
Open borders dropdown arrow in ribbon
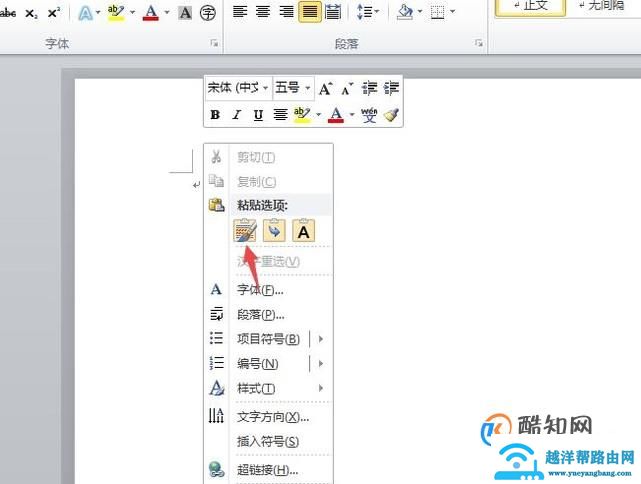click(452, 12)
